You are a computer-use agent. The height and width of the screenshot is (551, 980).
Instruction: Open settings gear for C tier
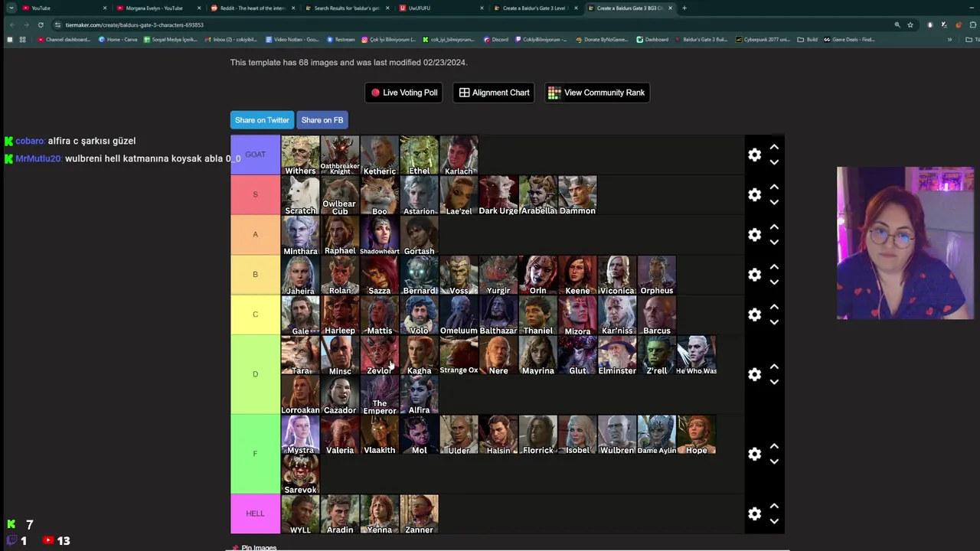coord(754,315)
